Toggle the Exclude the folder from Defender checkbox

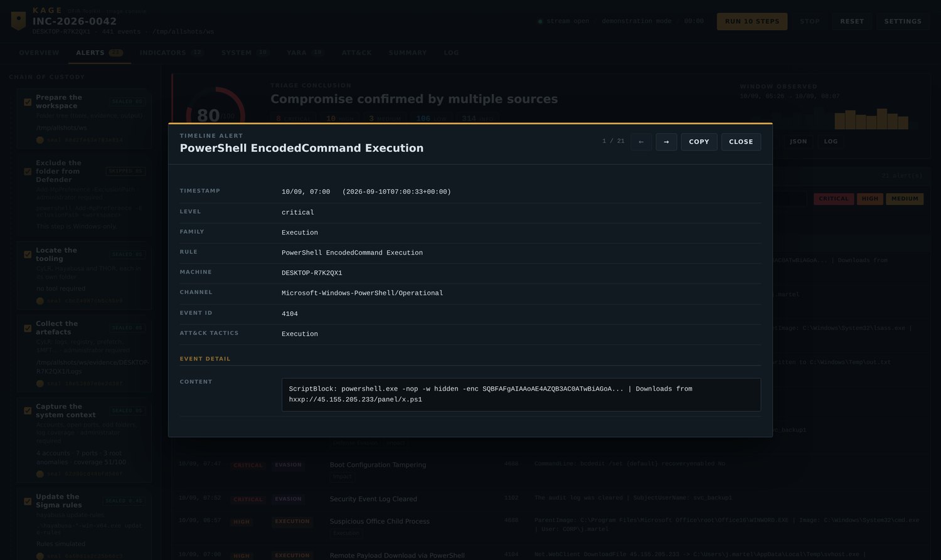point(28,171)
